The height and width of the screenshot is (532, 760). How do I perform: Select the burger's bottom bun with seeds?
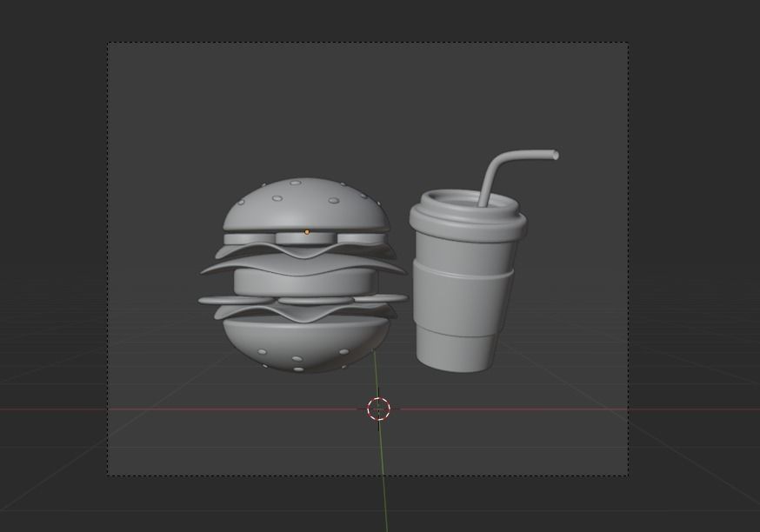click(306, 344)
